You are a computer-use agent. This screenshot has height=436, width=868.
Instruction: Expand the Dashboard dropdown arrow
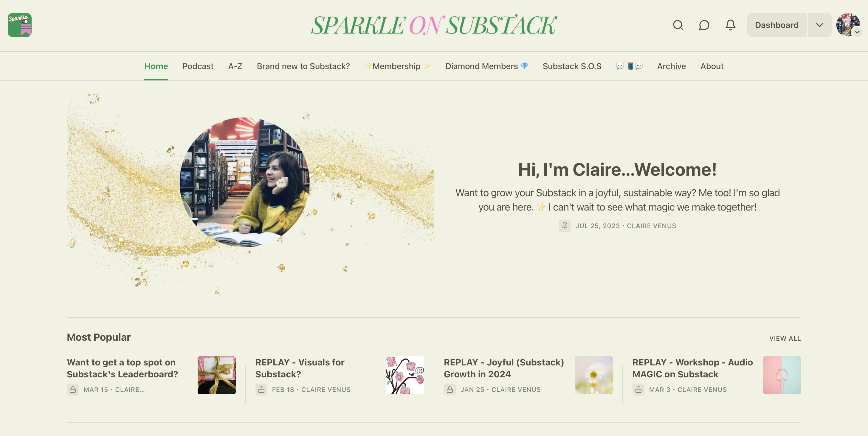819,25
